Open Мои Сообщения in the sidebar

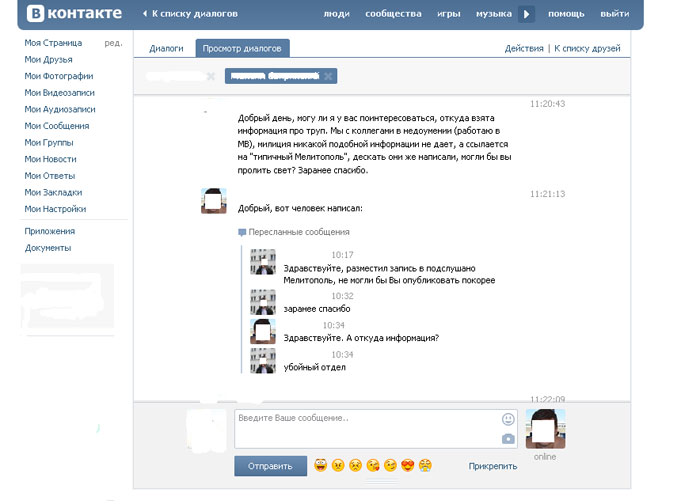(57, 126)
